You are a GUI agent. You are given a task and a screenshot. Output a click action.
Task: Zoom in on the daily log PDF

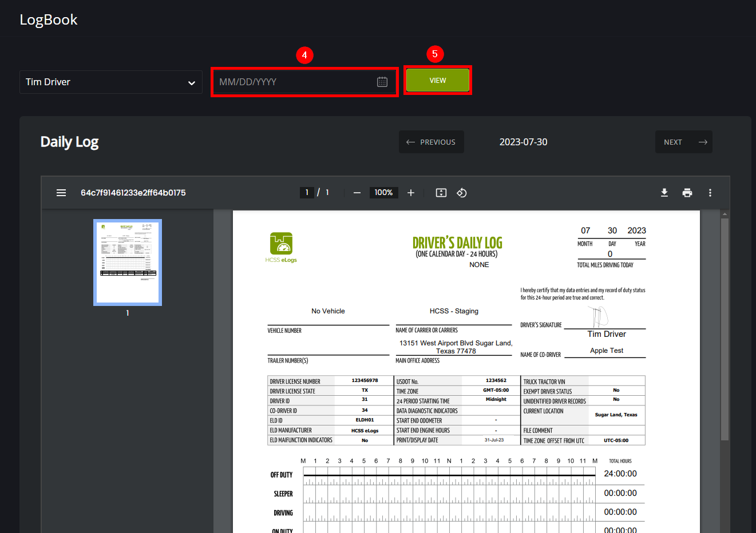click(410, 193)
